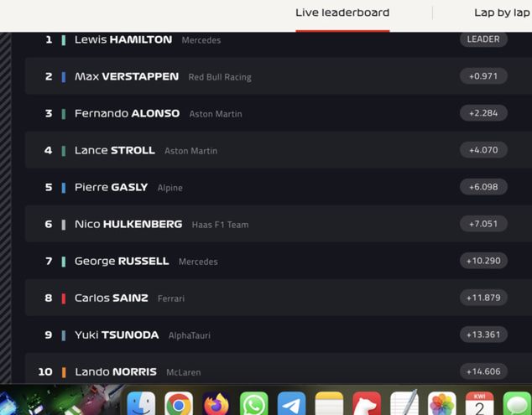Open Messages app in the dock
Image resolution: width=532 pixels, height=415 pixels.
[x=517, y=404]
